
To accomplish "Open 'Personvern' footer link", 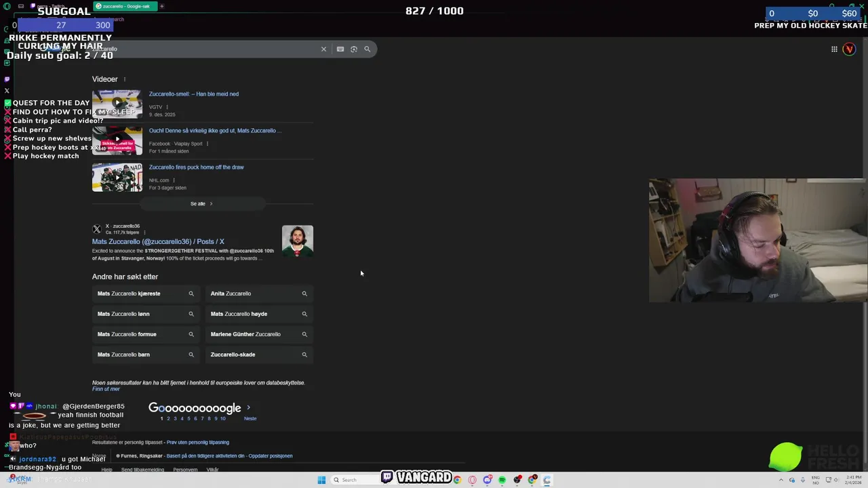I will [x=185, y=470].
